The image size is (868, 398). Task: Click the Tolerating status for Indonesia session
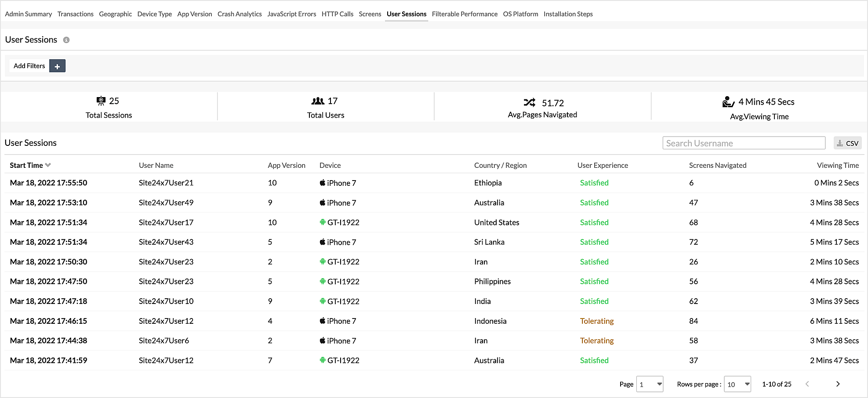[596, 321]
